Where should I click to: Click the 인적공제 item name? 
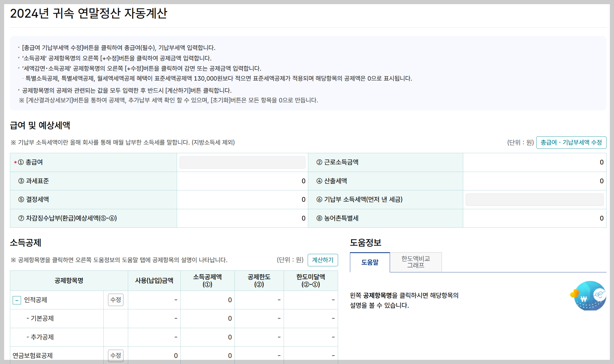point(36,300)
